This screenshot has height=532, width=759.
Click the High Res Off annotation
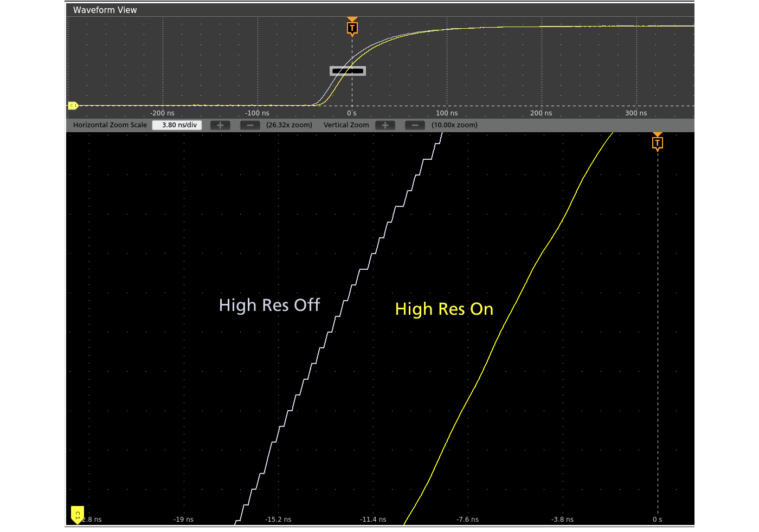[x=269, y=305]
